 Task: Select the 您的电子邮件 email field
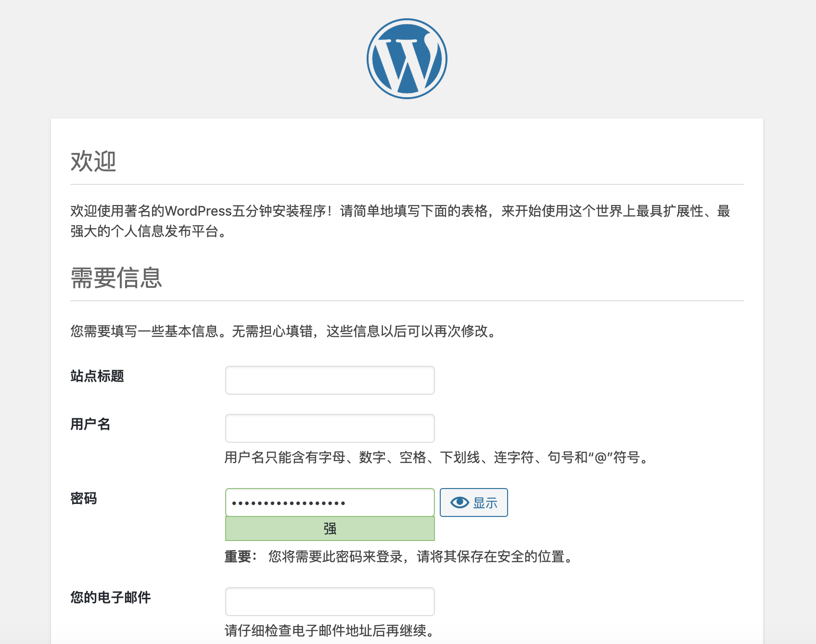(330, 601)
